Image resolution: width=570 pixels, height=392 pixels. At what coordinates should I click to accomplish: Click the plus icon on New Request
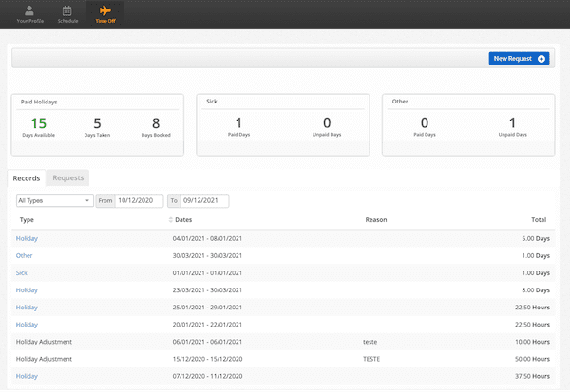tap(541, 59)
